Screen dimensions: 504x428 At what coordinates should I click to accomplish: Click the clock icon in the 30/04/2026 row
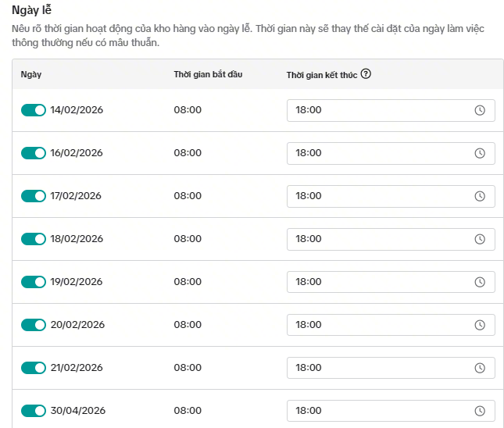click(x=481, y=411)
